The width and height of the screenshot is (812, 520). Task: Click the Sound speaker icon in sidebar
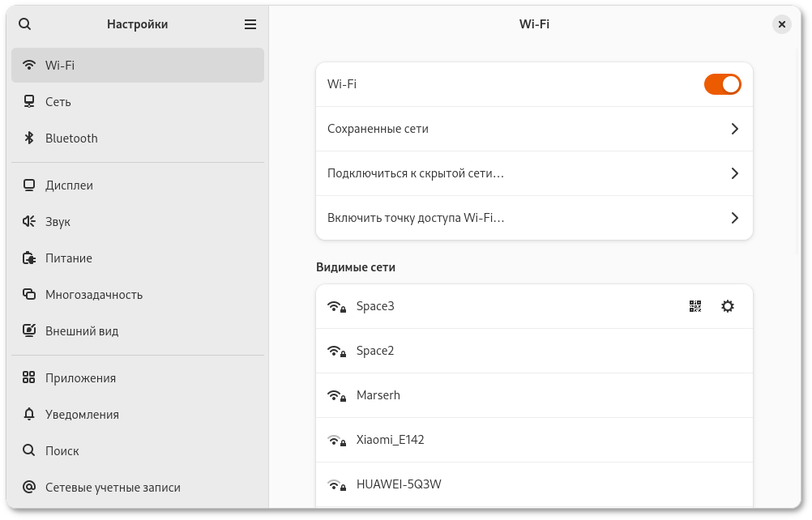(29, 222)
